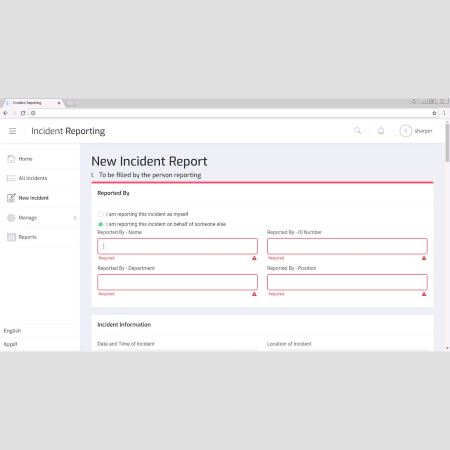Click the page vertical scrollbar
This screenshot has width=450, height=450.
click(447, 142)
